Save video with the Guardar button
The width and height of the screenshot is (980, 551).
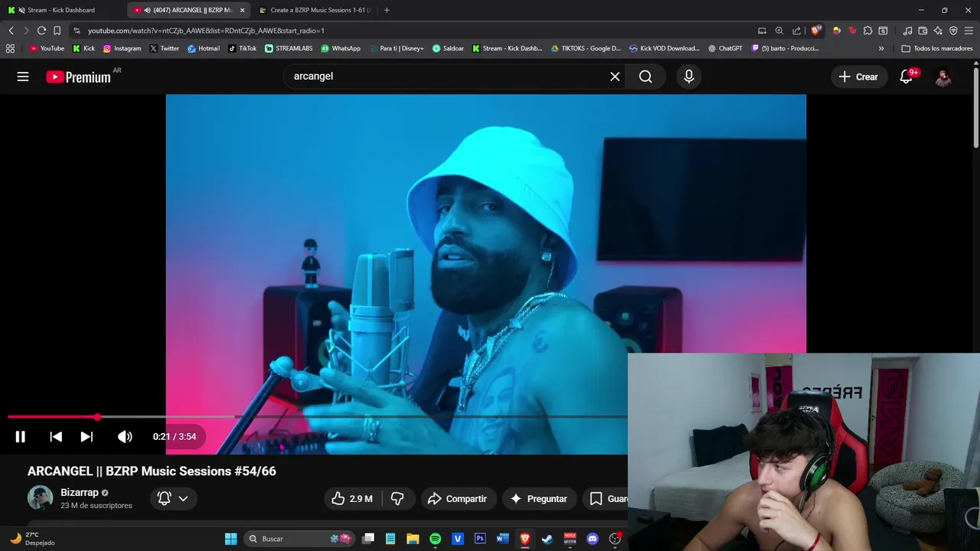tap(606, 499)
